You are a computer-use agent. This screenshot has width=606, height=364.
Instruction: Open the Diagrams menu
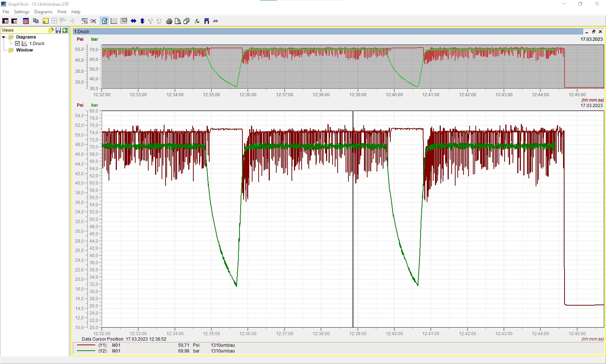[43, 12]
